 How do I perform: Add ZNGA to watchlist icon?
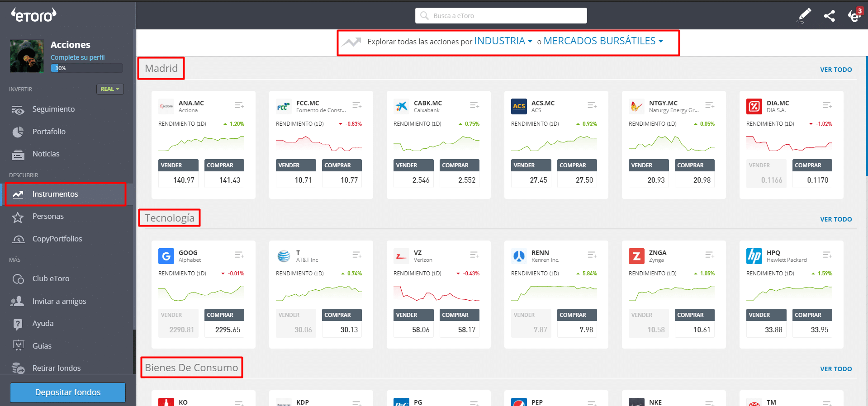[710, 255]
